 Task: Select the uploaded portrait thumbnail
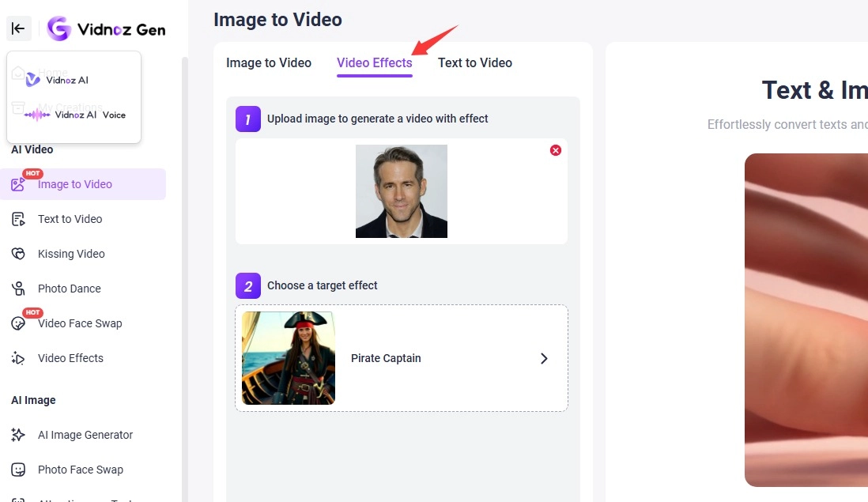coord(402,191)
